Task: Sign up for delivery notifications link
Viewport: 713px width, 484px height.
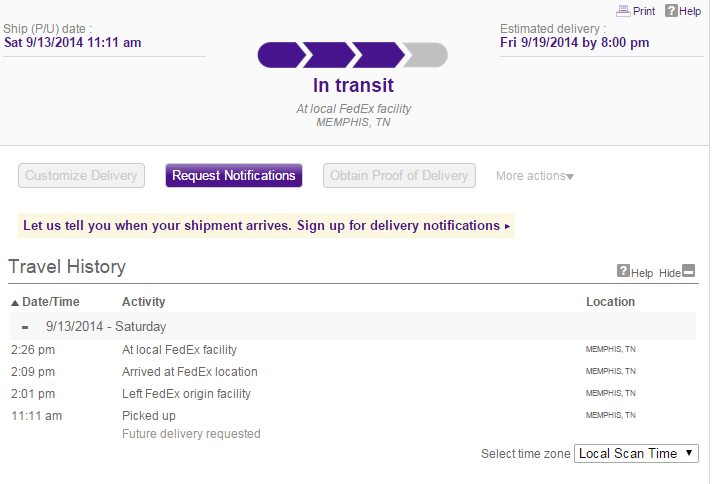Action: point(266,226)
